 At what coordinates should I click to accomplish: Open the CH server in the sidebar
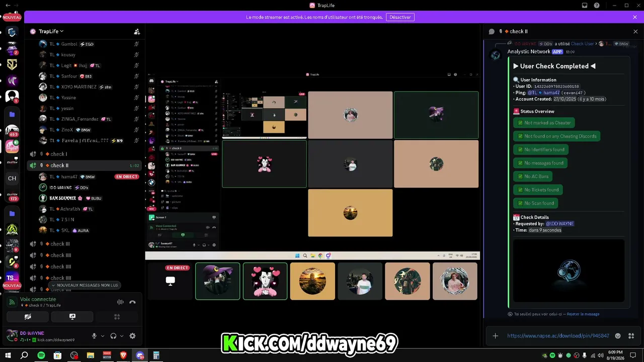(12, 178)
